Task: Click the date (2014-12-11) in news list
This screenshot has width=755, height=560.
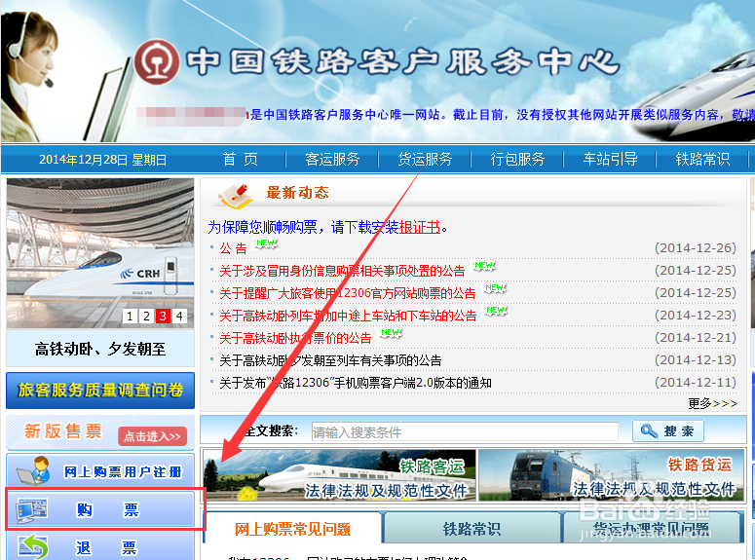Action: click(696, 383)
